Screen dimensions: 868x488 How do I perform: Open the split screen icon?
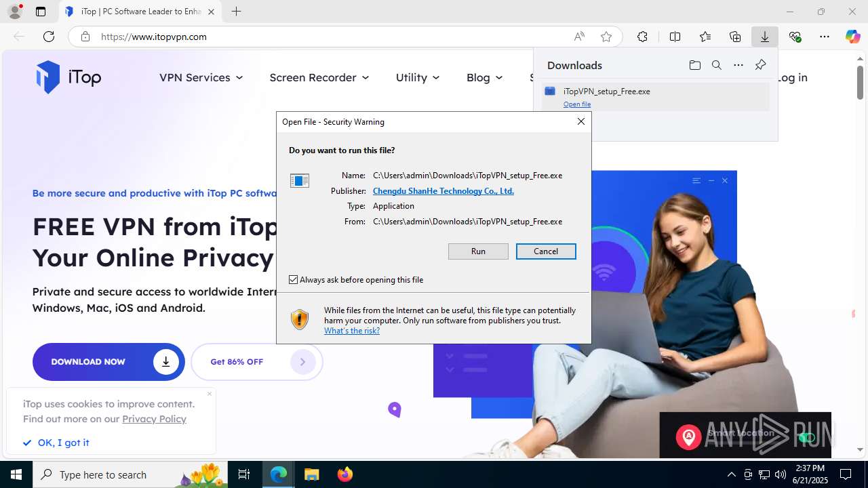coord(675,37)
